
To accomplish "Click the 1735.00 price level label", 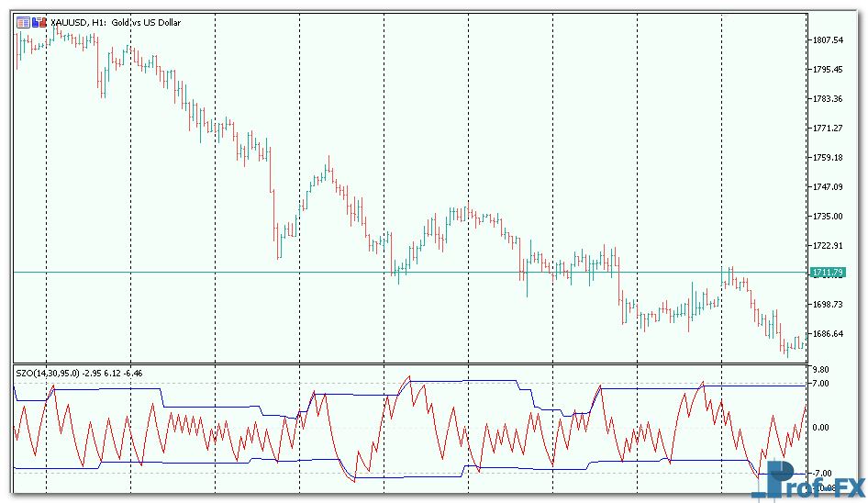I will click(x=828, y=217).
